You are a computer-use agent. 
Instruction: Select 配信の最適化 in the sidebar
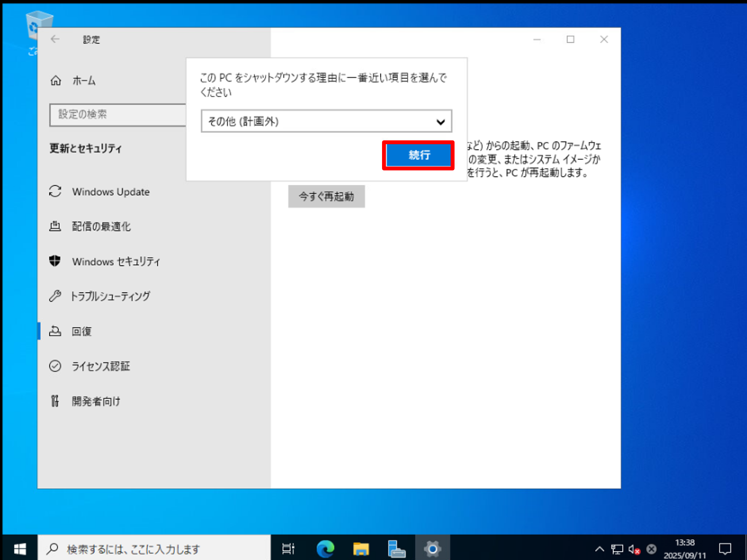pyautogui.click(x=101, y=227)
